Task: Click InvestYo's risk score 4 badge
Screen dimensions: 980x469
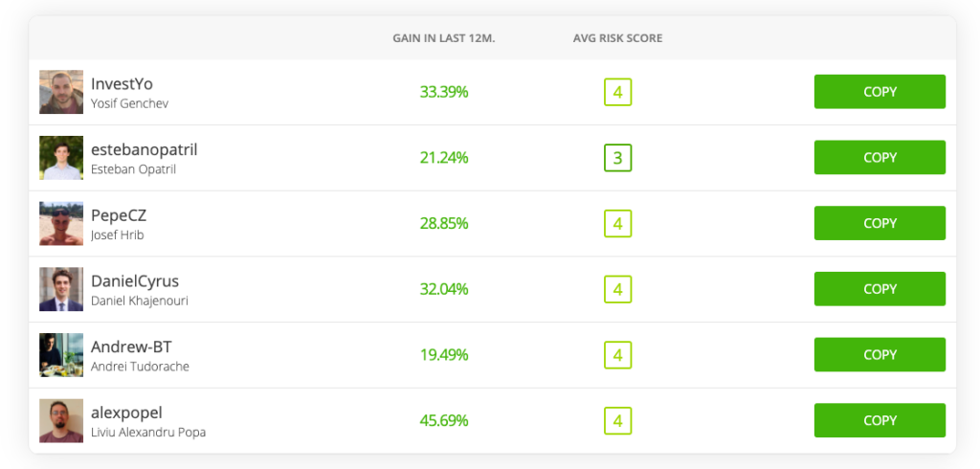Action: 618,93
